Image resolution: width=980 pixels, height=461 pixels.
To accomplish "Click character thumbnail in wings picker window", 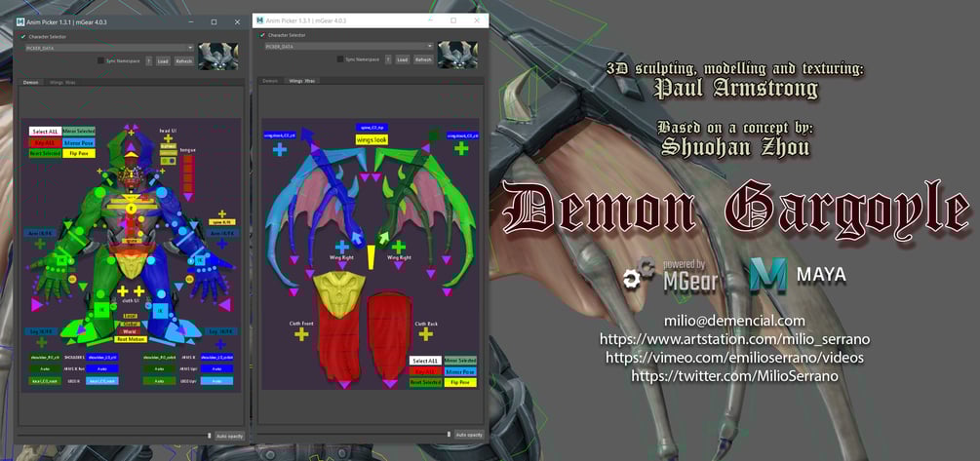I will coord(457,55).
